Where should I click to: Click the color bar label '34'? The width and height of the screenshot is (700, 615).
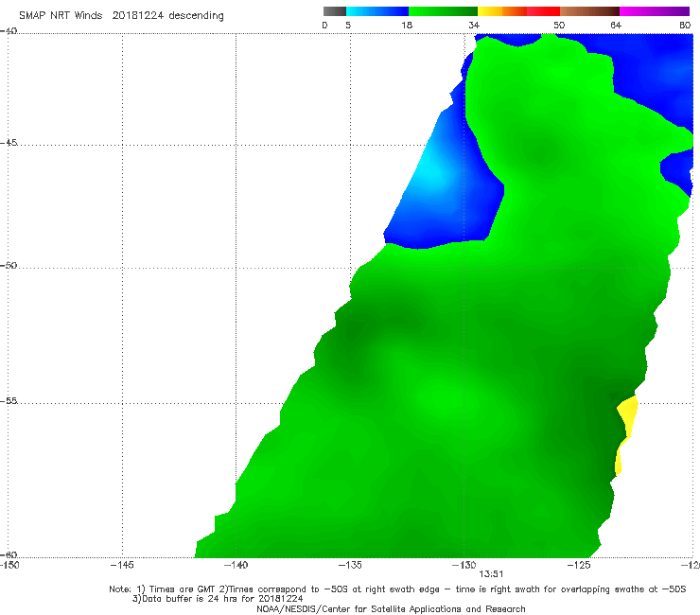474,26
